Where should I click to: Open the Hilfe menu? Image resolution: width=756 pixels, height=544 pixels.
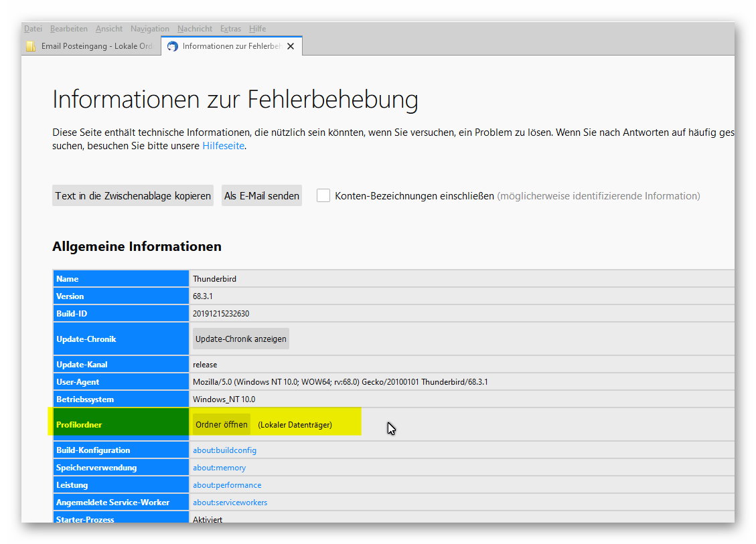(257, 29)
